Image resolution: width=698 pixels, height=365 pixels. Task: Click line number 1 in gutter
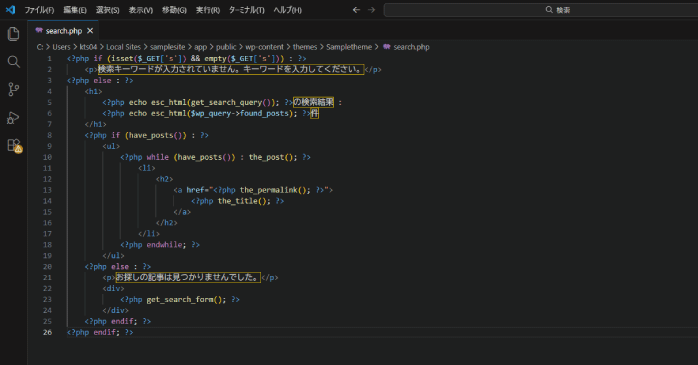point(49,58)
